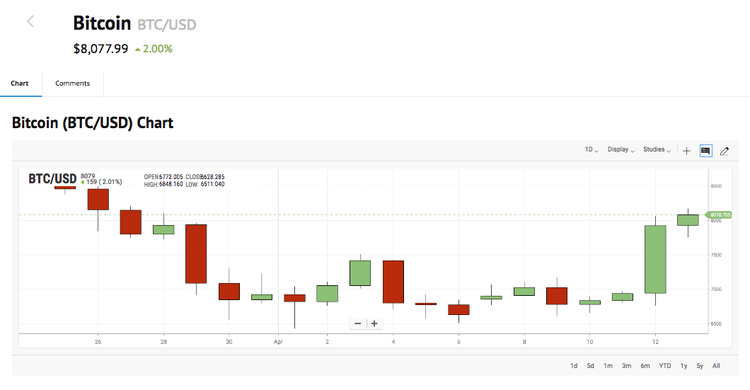
Task: Click the crosshair plus icon in chart toolbar
Action: click(686, 151)
